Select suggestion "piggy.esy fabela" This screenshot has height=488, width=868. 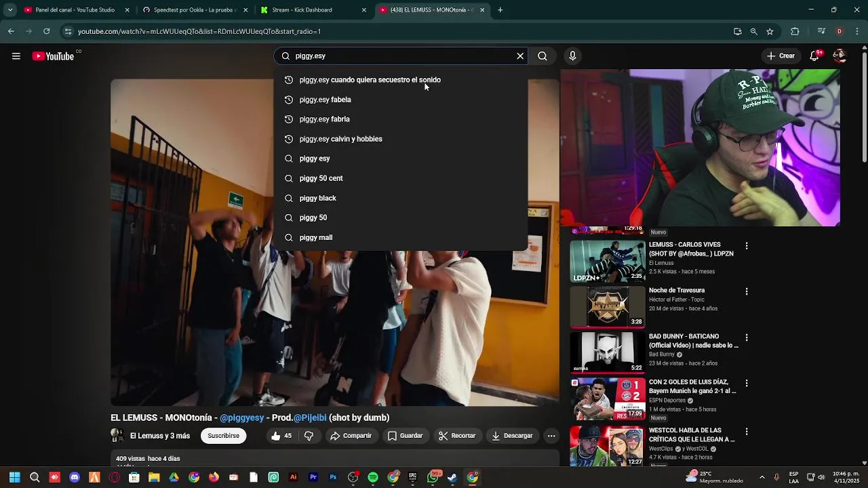coord(400,100)
